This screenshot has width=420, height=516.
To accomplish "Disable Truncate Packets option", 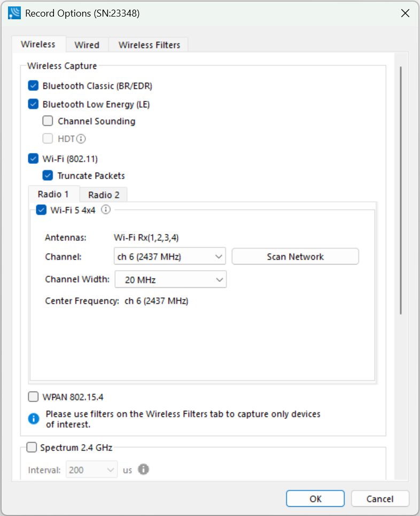I will [48, 175].
